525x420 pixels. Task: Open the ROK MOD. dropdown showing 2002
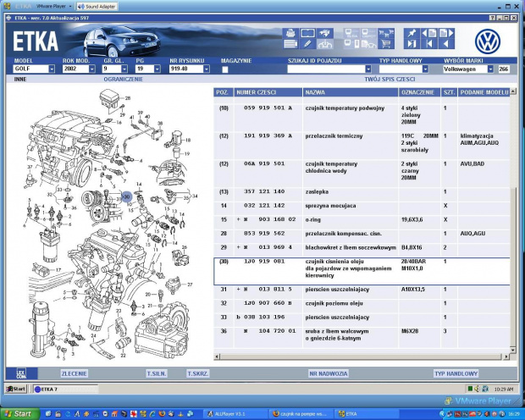[x=92, y=69]
